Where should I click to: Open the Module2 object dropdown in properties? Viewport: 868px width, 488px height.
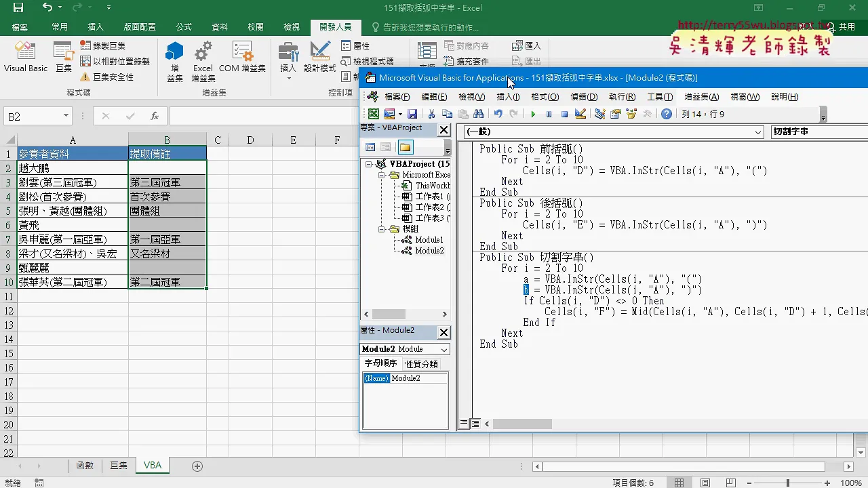click(x=444, y=349)
